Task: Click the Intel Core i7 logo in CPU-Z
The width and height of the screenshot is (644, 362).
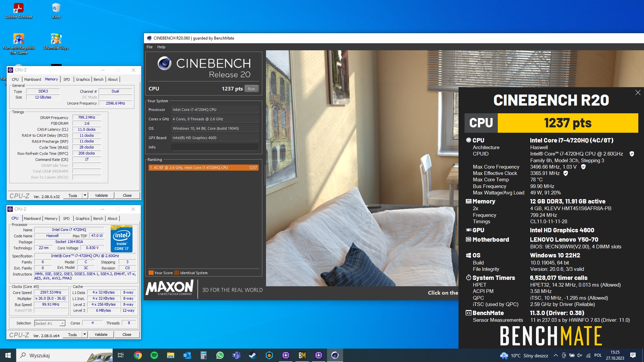Action: click(x=121, y=239)
